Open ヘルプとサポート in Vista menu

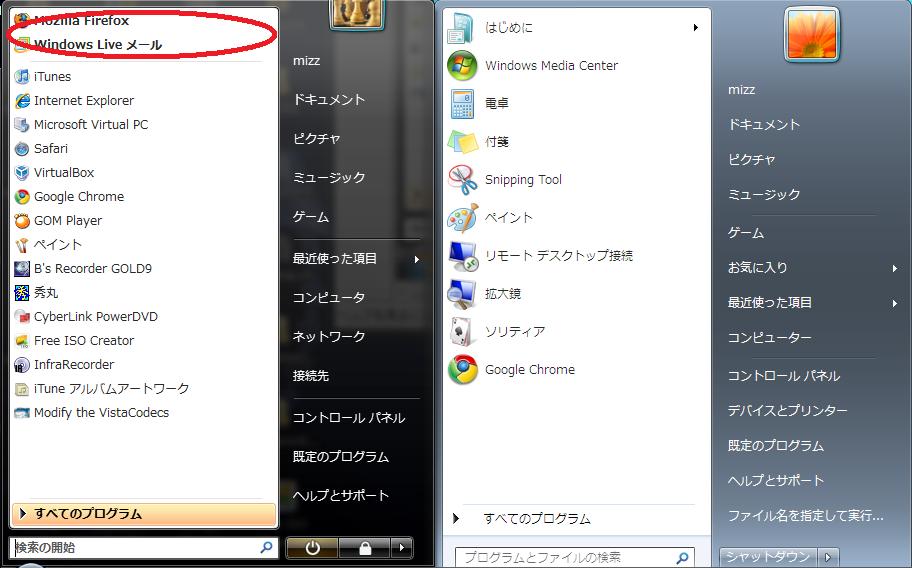[341, 496]
